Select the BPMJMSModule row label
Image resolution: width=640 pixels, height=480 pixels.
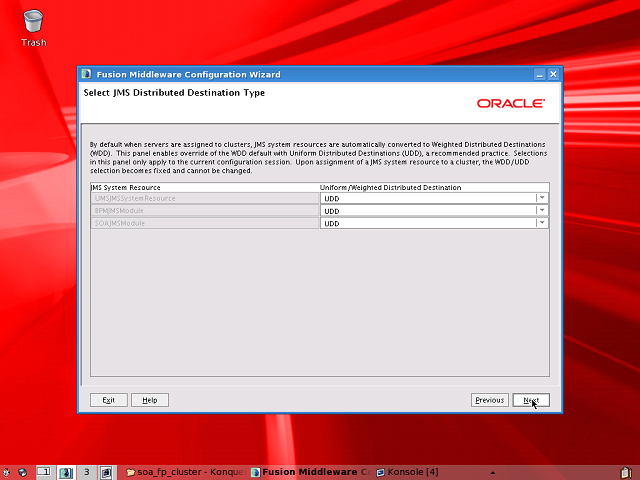(204, 211)
